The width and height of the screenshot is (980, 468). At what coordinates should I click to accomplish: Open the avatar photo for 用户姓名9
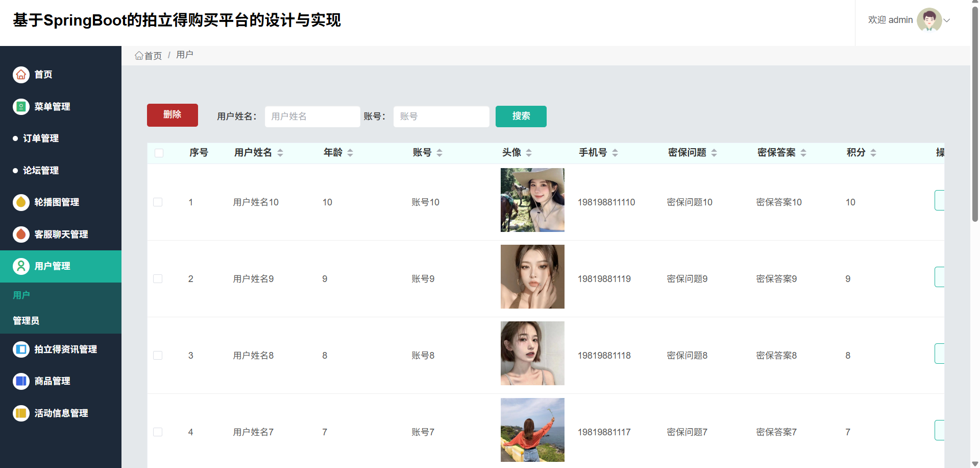(532, 277)
